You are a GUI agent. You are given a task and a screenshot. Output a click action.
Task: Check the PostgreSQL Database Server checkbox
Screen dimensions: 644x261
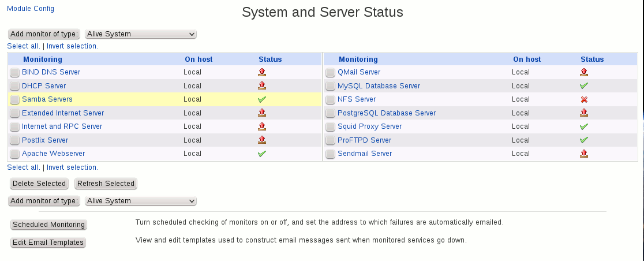330,113
